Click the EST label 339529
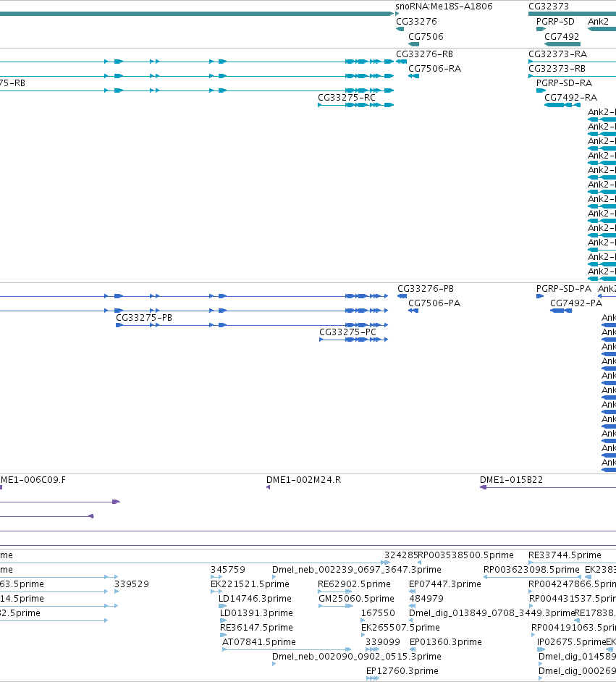616x682 pixels. pyautogui.click(x=132, y=584)
